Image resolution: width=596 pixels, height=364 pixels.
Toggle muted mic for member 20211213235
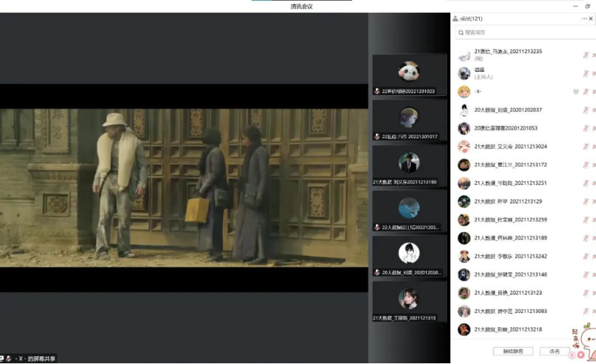[x=586, y=55]
